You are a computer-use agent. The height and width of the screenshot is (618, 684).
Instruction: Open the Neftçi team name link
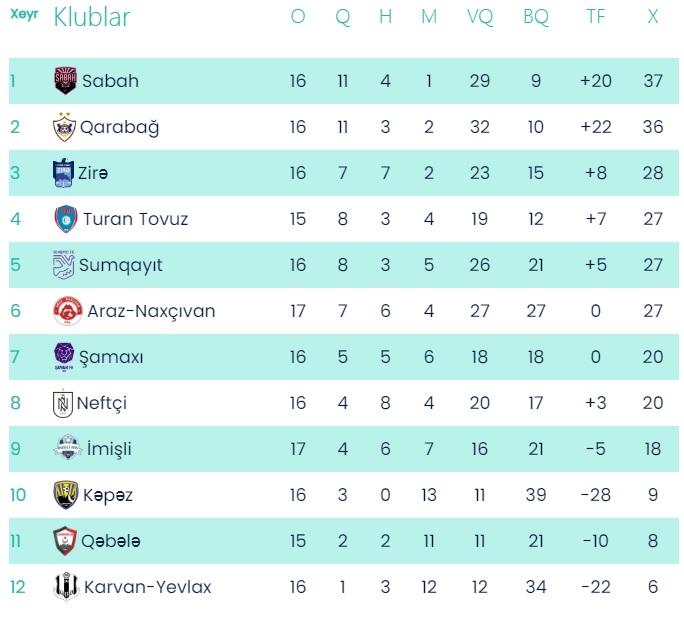click(102, 403)
